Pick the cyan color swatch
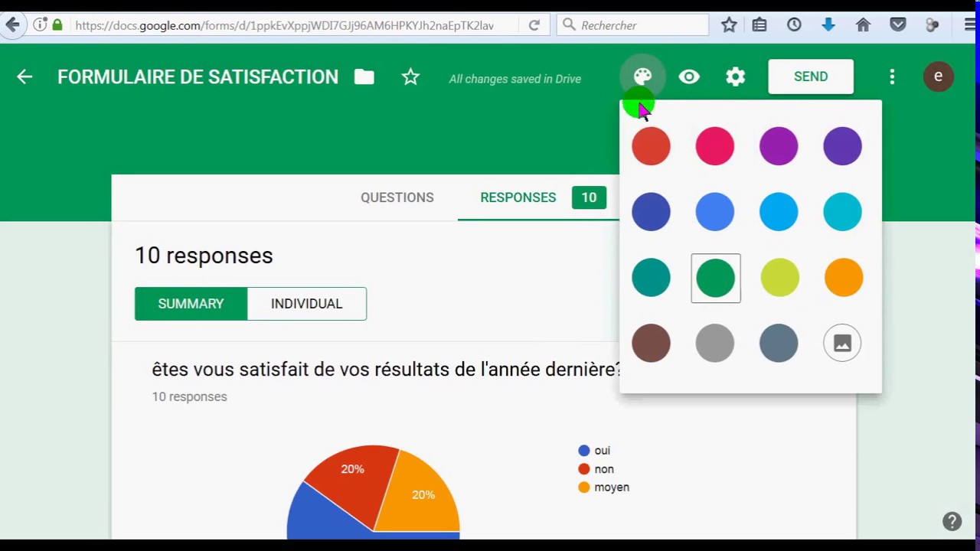Screen dimensions: 980x551 coord(842,212)
